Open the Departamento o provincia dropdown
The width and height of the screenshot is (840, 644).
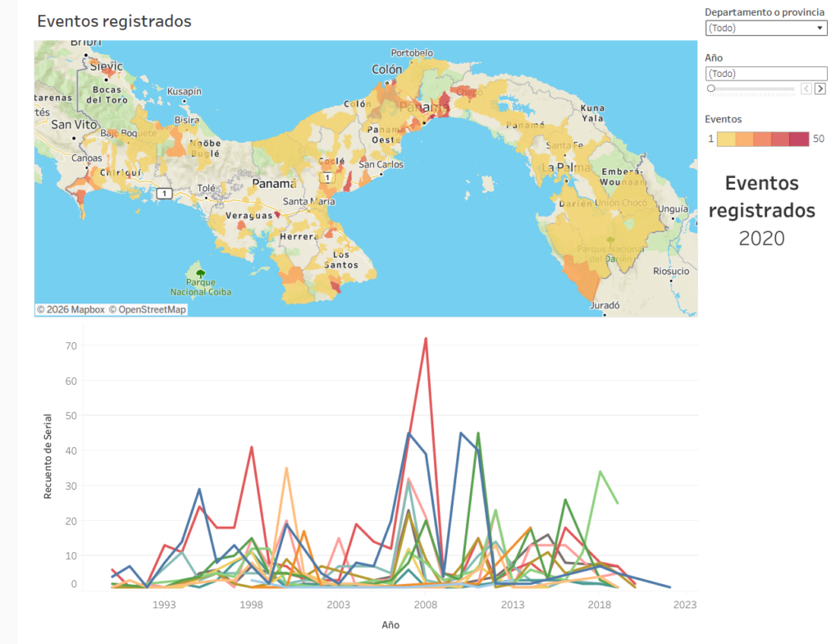coord(765,28)
